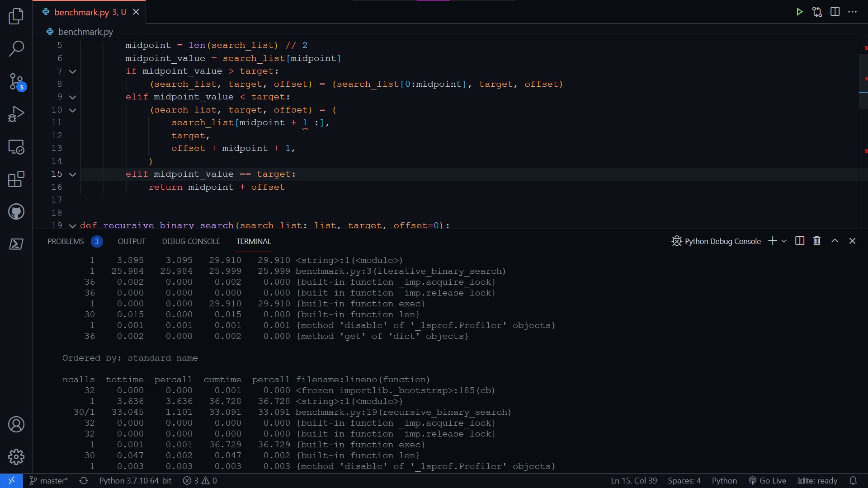Viewport: 868px width, 488px height.
Task: Click 'Ordered by: standard name' in terminal
Action: coord(130,358)
